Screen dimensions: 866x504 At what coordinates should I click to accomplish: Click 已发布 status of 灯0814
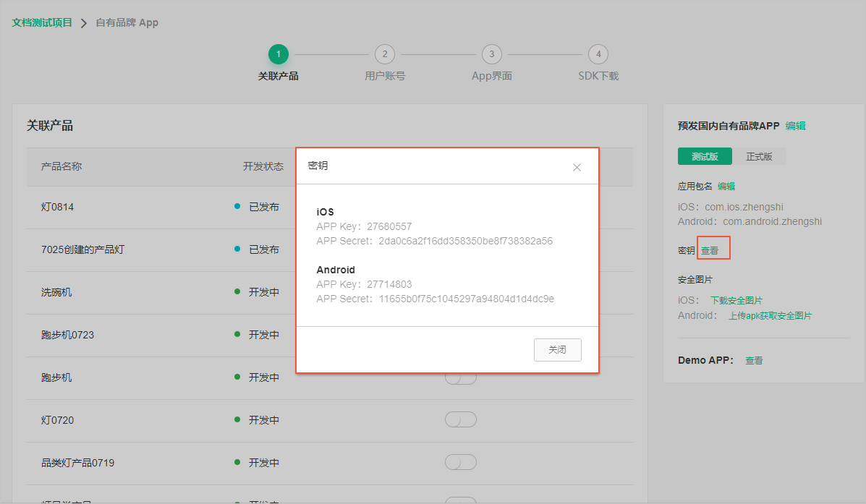click(x=264, y=207)
